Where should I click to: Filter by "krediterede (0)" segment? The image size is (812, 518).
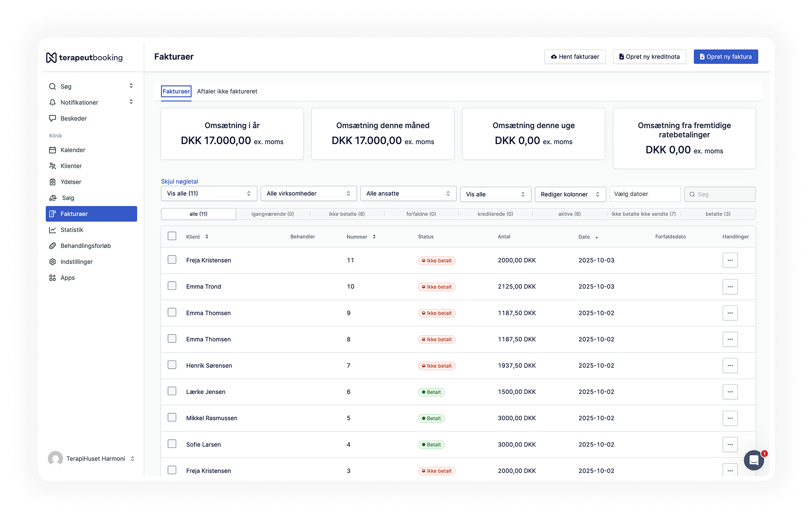[x=495, y=214]
